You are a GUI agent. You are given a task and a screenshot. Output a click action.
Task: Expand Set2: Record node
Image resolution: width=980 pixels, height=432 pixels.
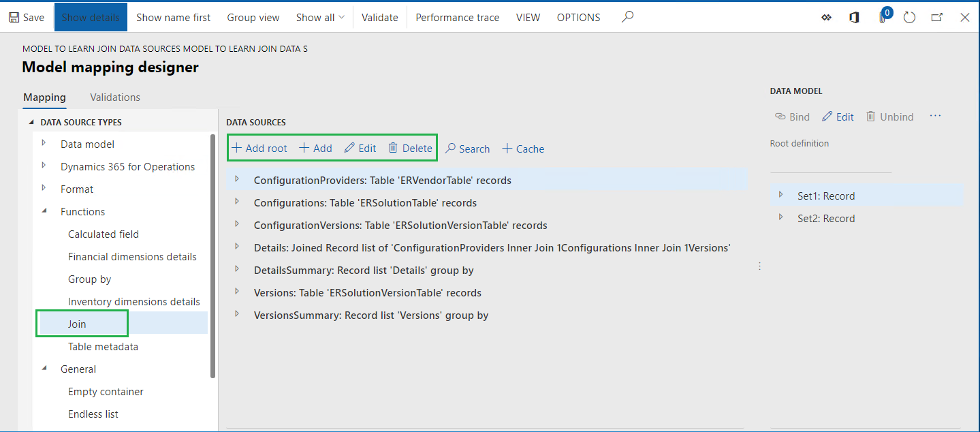click(x=780, y=217)
